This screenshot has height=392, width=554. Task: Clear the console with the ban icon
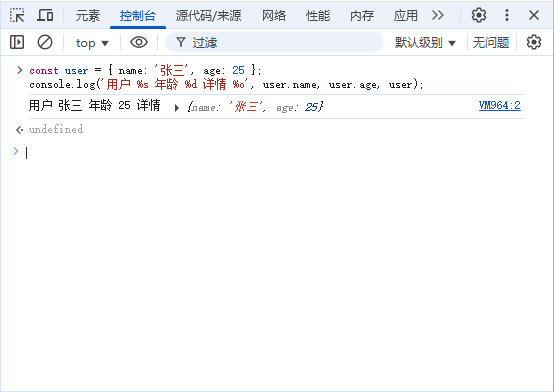point(45,42)
